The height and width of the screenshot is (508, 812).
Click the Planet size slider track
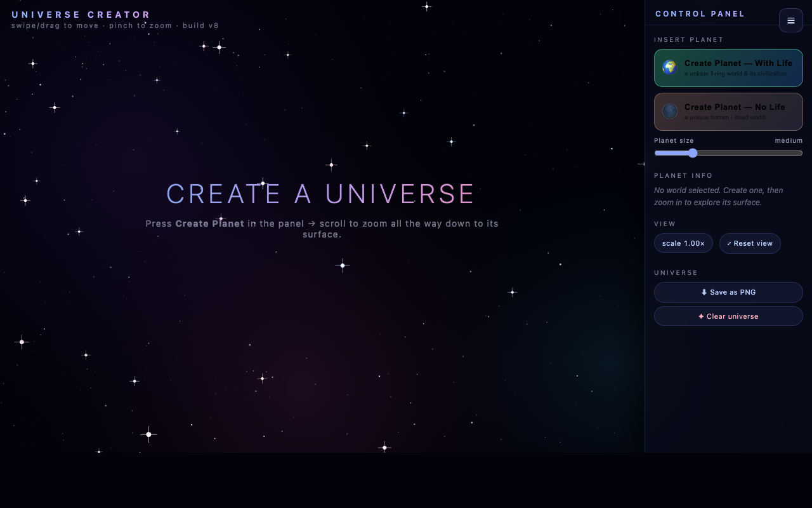pyautogui.click(x=728, y=153)
